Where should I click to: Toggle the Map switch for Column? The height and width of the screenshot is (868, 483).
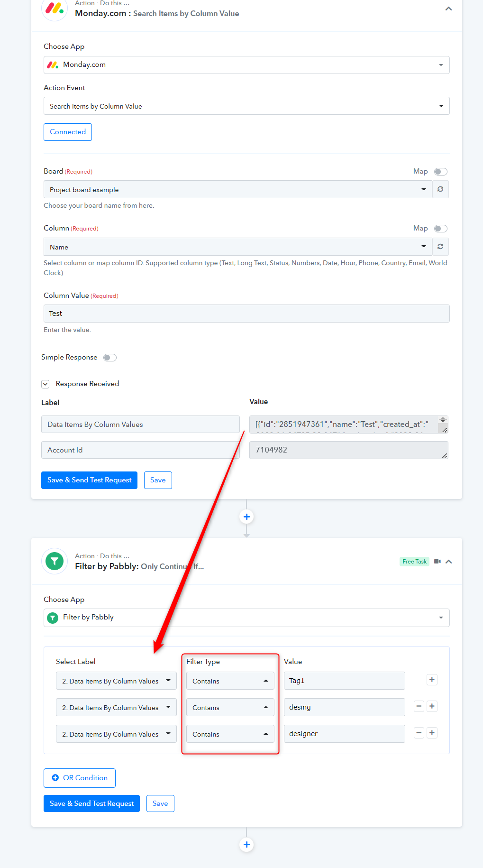coord(441,229)
